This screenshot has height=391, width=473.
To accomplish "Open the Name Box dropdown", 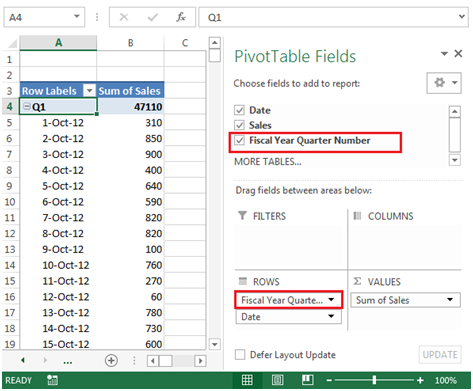I will [77, 16].
